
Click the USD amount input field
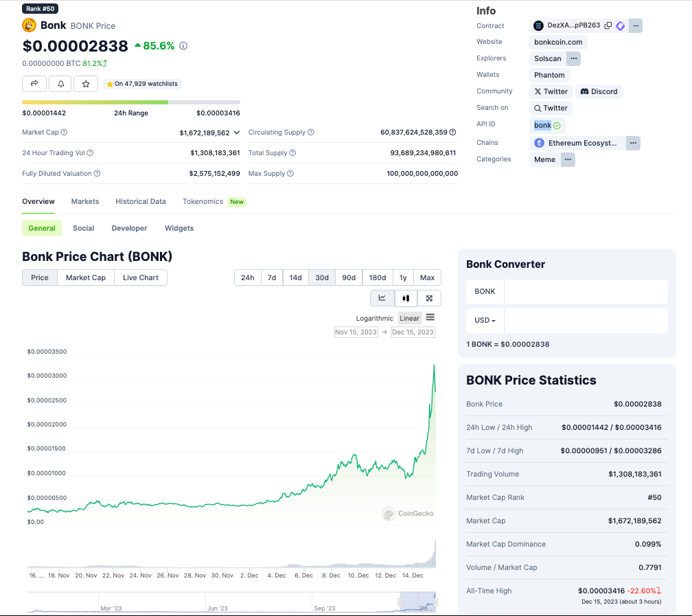[586, 320]
